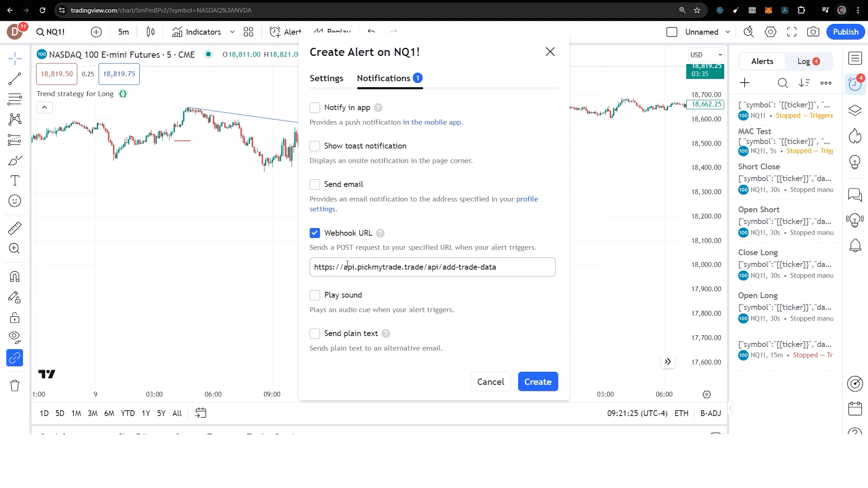Image resolution: width=868 pixels, height=488 pixels.
Task: Enable Send plain text checkbox
Action: coord(315,333)
